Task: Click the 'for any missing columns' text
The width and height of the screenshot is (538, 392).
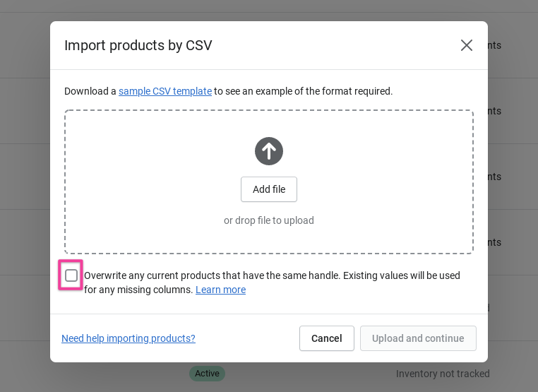Action: [x=138, y=290]
